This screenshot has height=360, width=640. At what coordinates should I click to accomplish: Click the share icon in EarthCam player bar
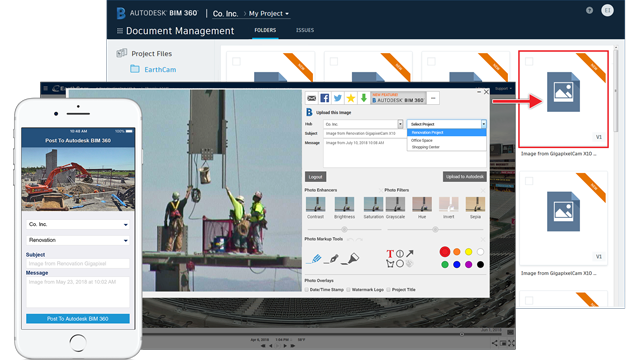[x=495, y=343]
